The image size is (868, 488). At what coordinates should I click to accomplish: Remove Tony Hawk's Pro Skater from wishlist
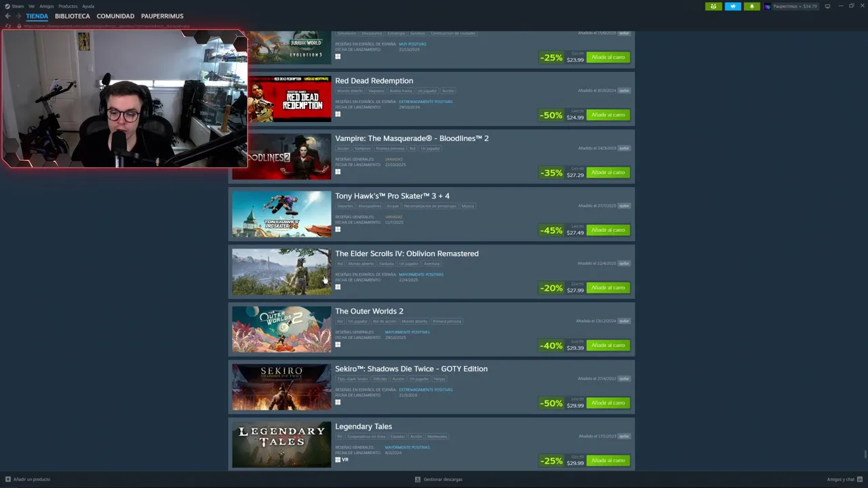[x=624, y=205]
